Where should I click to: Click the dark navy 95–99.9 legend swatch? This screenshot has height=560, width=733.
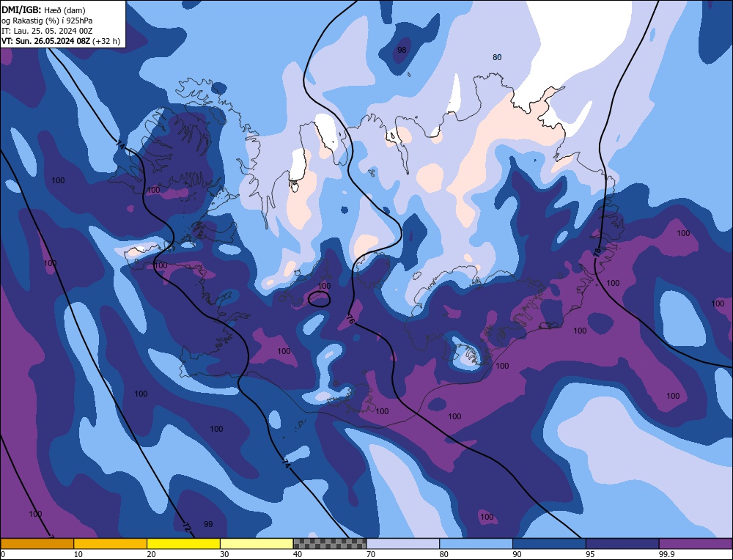coord(622,543)
